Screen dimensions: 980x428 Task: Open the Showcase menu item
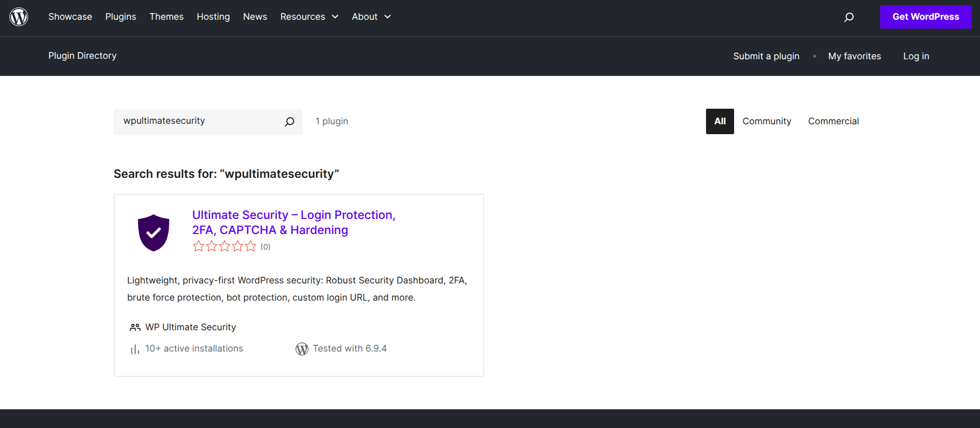pyautogui.click(x=70, y=17)
